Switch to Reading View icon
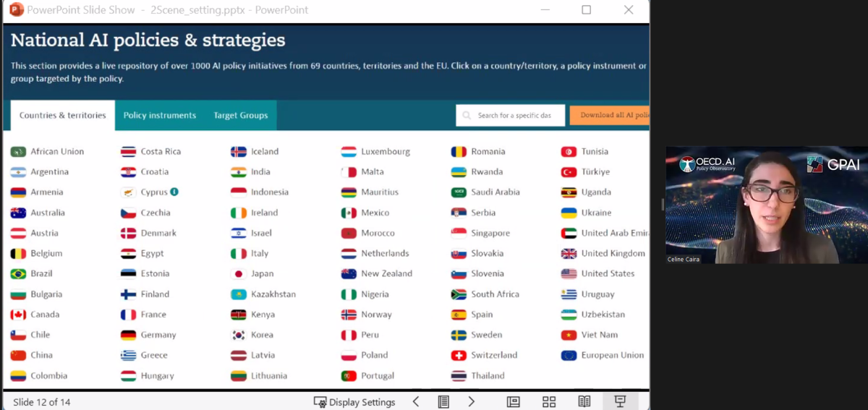This screenshot has height=410, width=868. (584, 401)
